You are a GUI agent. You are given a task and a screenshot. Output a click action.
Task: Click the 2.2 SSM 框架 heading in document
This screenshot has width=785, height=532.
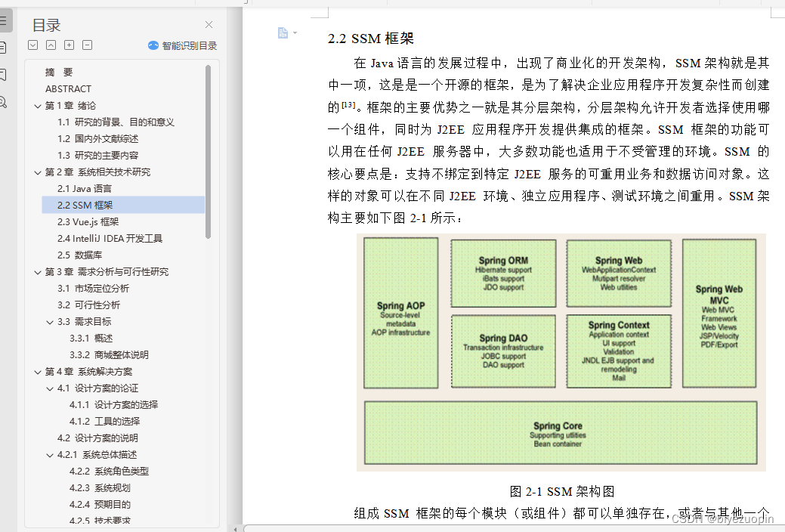[x=370, y=39]
